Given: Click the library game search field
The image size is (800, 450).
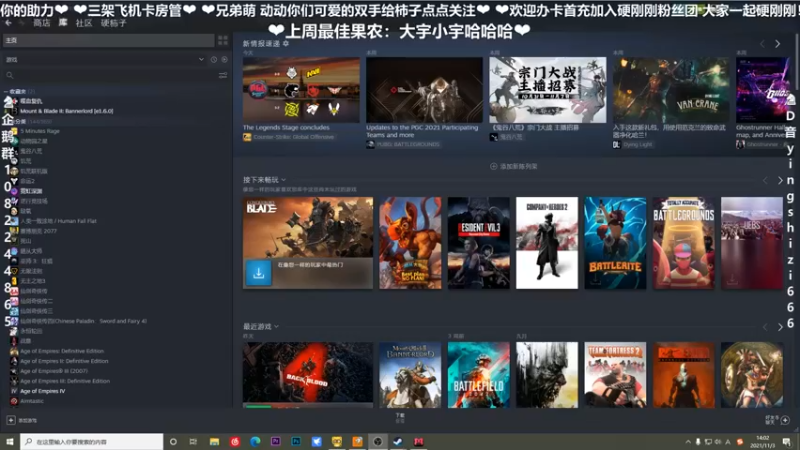Looking at the screenshot, I should click(x=110, y=75).
